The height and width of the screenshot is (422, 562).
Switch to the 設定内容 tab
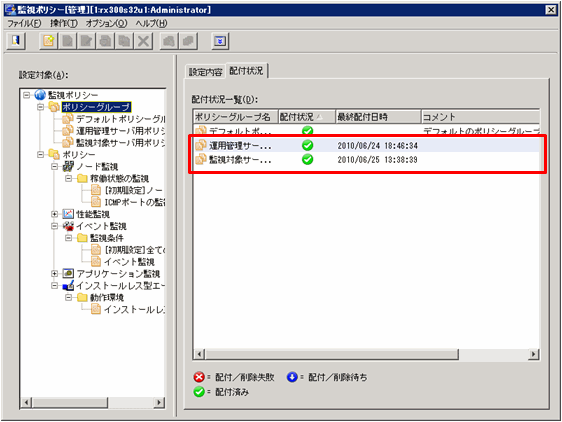tap(205, 72)
